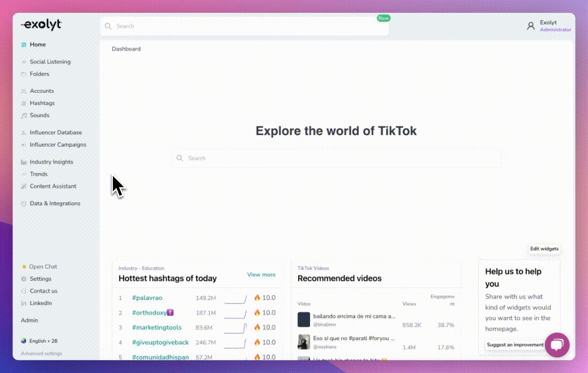The width and height of the screenshot is (588, 373).
Task: Click the 858.2K views value
Action: pos(411,325)
